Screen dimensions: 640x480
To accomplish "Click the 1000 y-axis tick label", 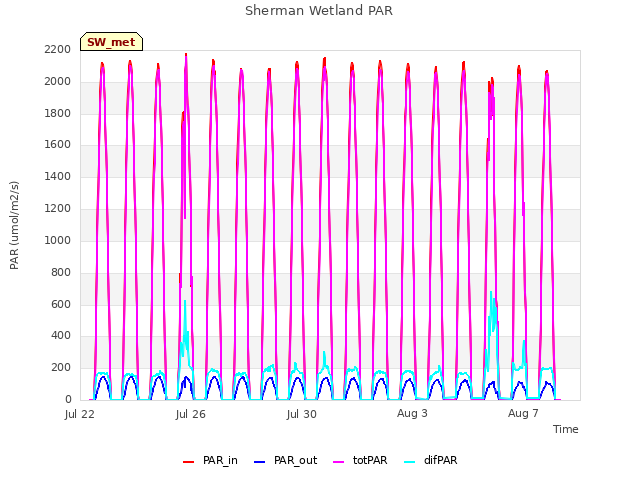I will click(58, 240).
